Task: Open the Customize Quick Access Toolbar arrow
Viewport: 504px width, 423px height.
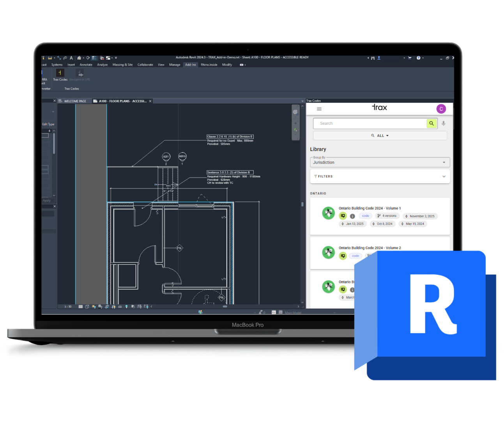Action: (x=116, y=58)
